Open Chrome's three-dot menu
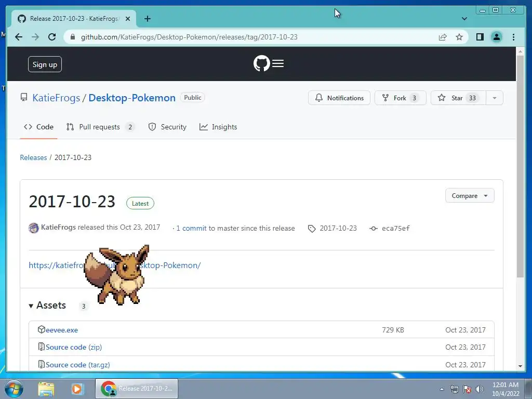 pos(513,37)
